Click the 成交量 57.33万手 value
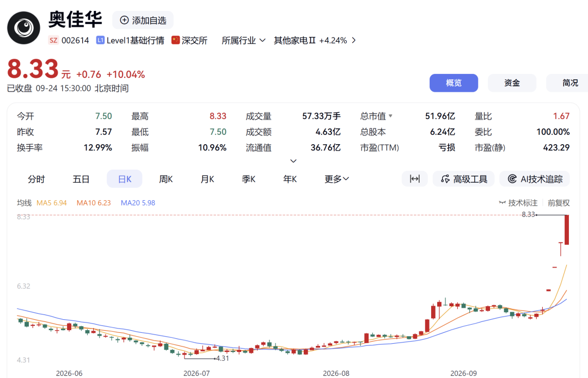 click(321, 116)
